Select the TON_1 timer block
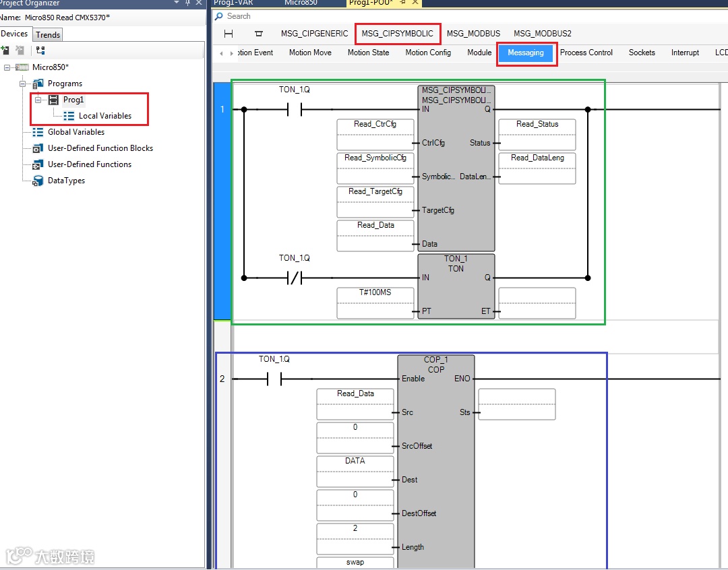 click(456, 286)
